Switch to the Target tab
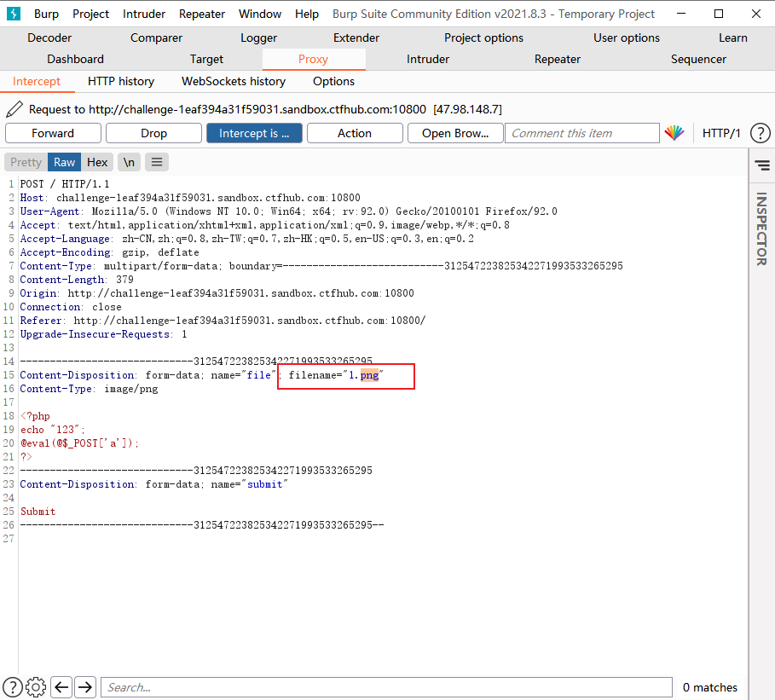This screenshot has width=775, height=700. coord(206,59)
